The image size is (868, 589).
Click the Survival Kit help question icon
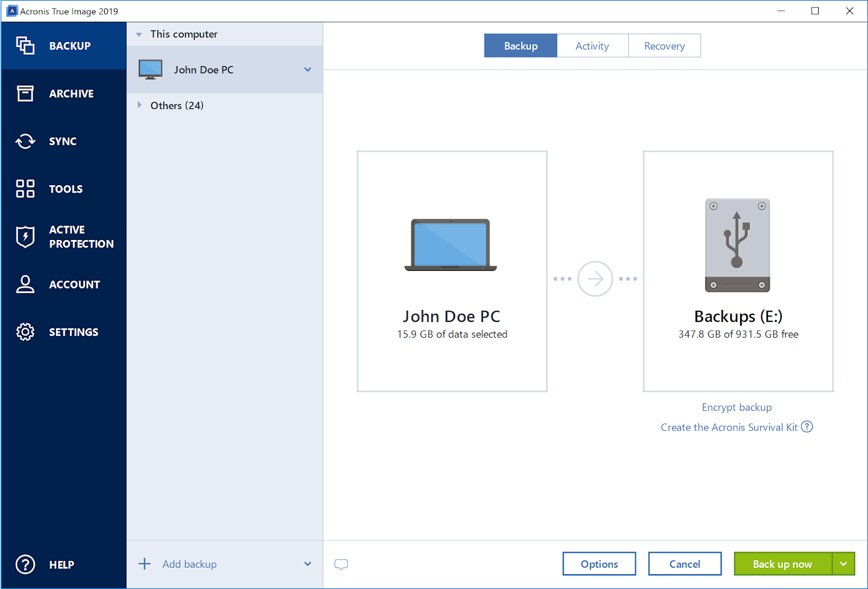807,427
